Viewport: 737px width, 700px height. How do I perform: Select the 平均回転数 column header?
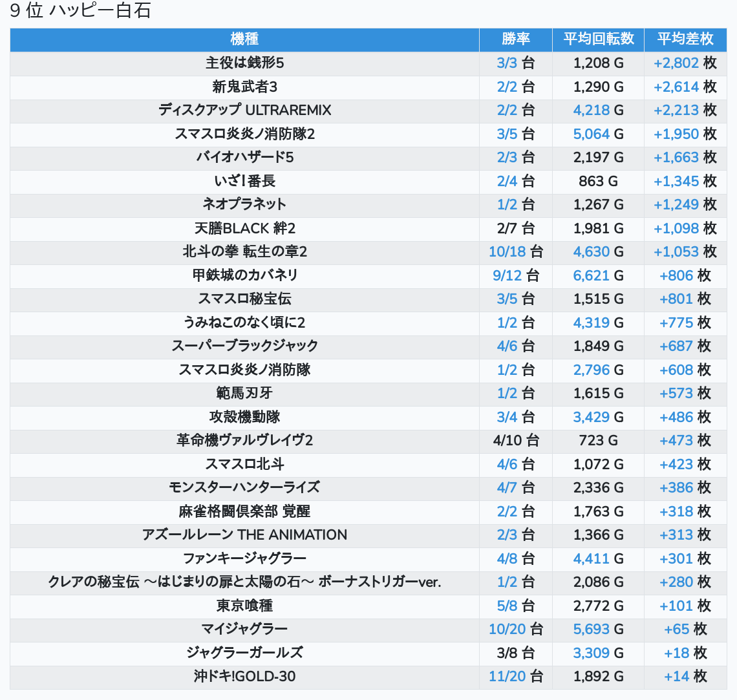pyautogui.click(x=598, y=39)
